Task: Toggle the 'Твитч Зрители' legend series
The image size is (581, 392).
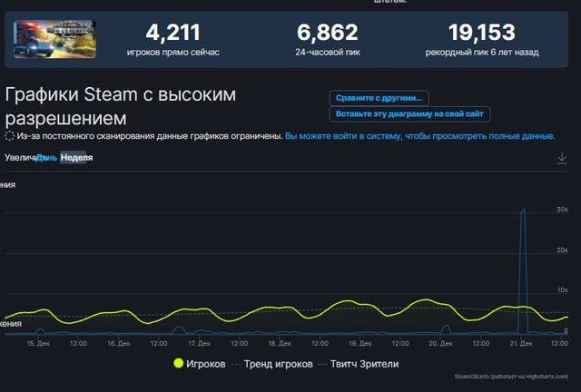Action: coord(359,364)
